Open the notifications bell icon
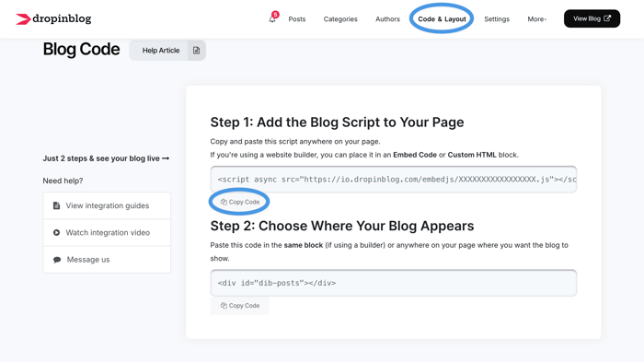This screenshot has height=362, width=644. coord(272,19)
